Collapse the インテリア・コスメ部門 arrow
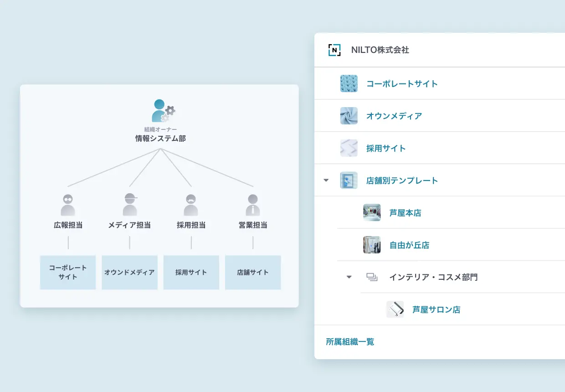This screenshot has height=392, width=565. [349, 277]
